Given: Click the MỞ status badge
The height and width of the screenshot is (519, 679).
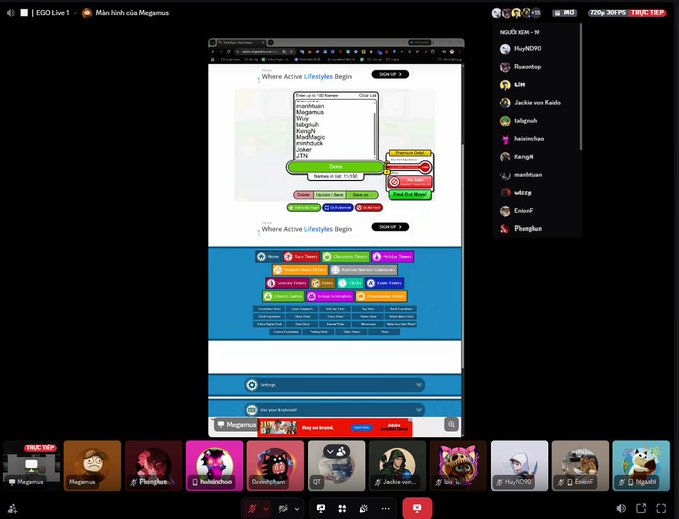Looking at the screenshot, I should (565, 13).
